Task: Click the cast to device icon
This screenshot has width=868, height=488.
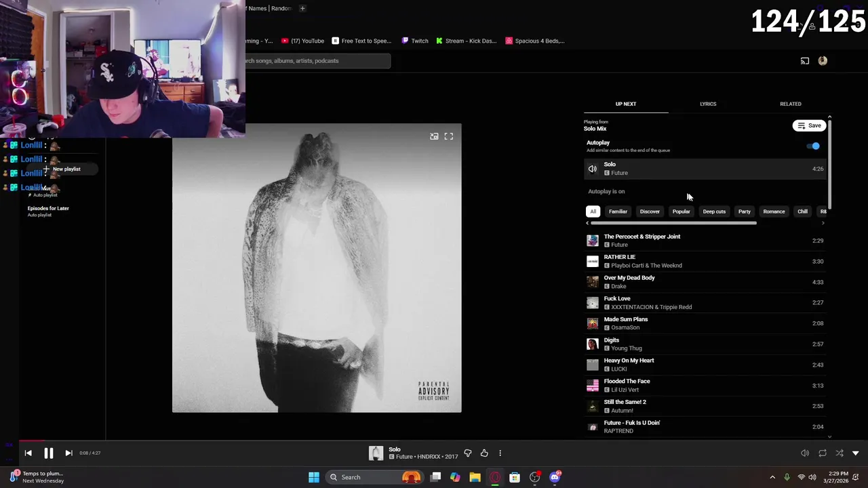Action: click(805, 61)
